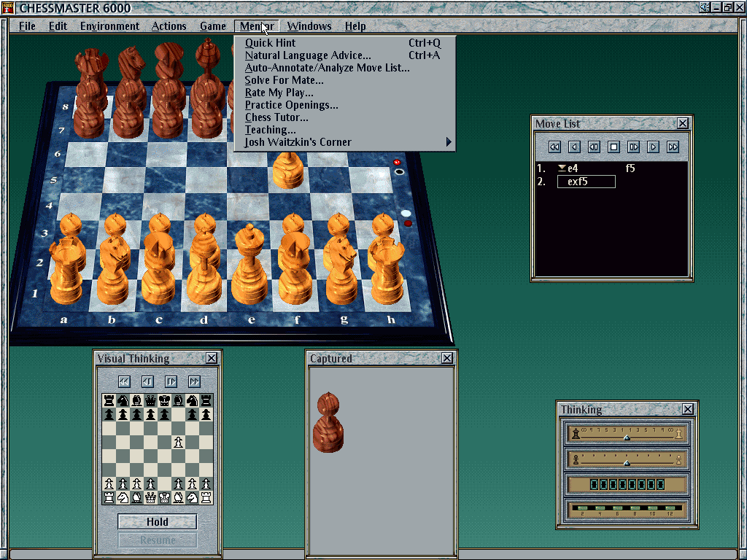Jump to last move in Move List
747x560 pixels.
(673, 147)
